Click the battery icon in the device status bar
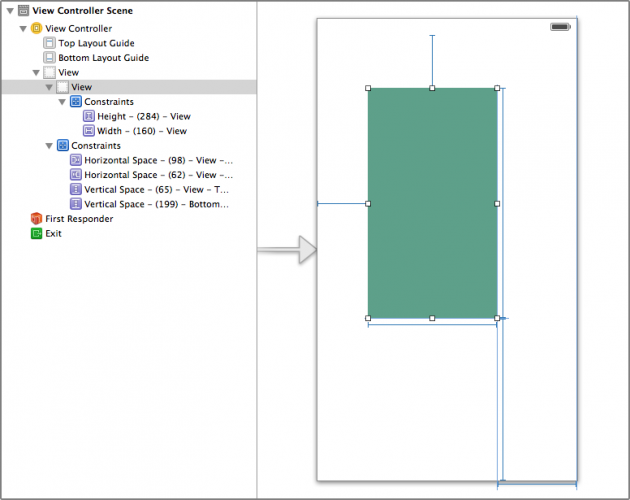 click(x=560, y=27)
